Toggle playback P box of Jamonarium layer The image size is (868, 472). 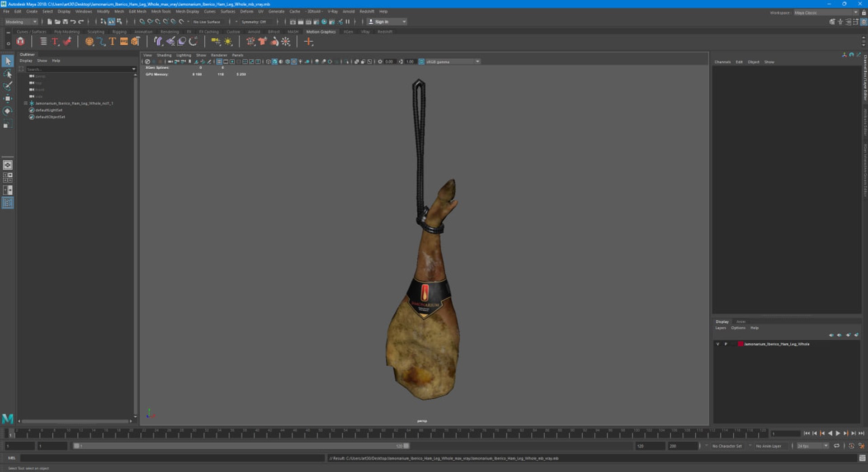click(726, 344)
